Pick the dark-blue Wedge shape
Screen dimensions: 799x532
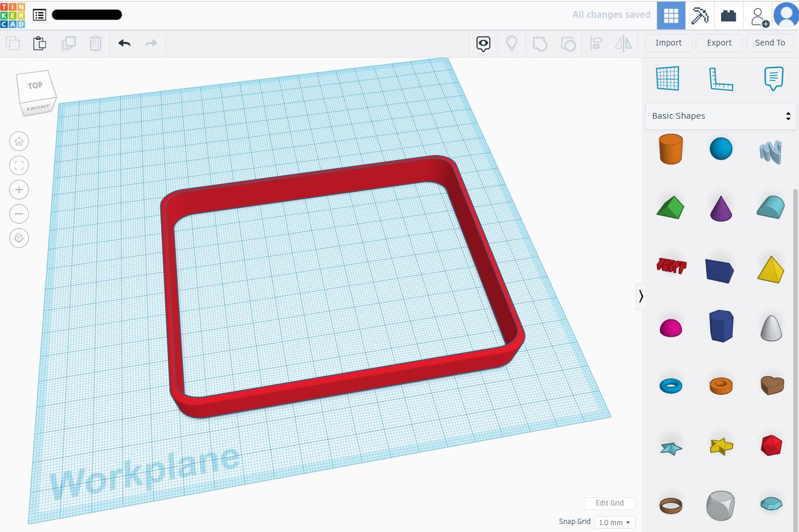pyautogui.click(x=720, y=270)
